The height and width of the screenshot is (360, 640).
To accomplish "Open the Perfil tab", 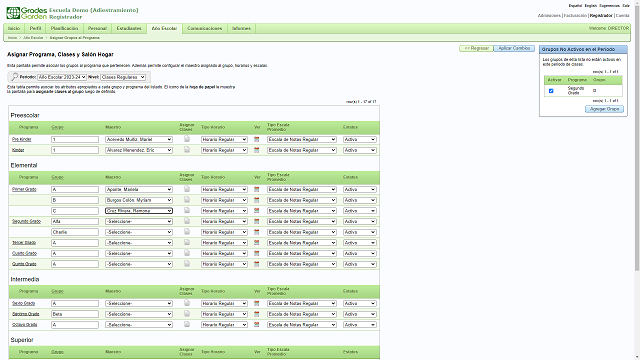I will click(35, 28).
